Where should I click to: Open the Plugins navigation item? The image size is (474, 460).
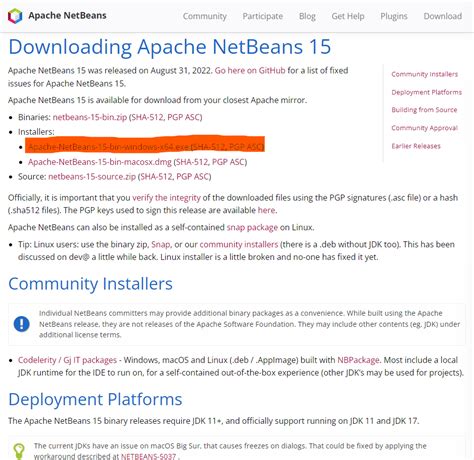click(394, 16)
